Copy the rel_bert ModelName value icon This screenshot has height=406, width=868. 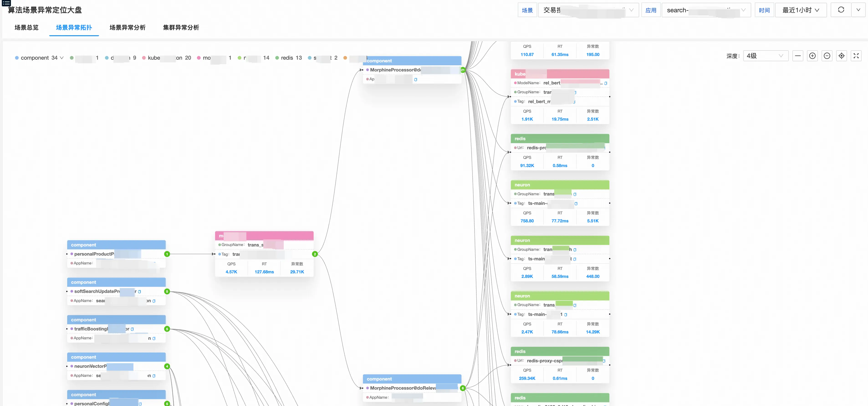tap(605, 83)
